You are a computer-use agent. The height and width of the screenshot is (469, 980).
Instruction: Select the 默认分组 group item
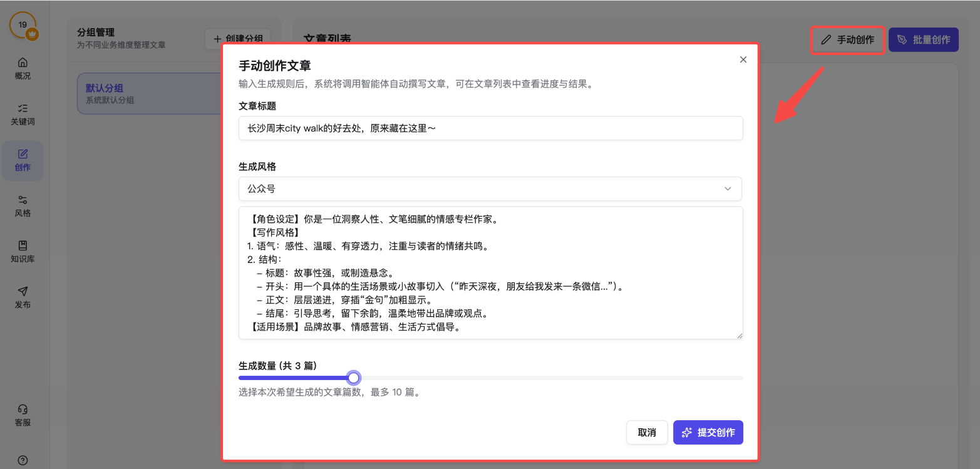147,93
